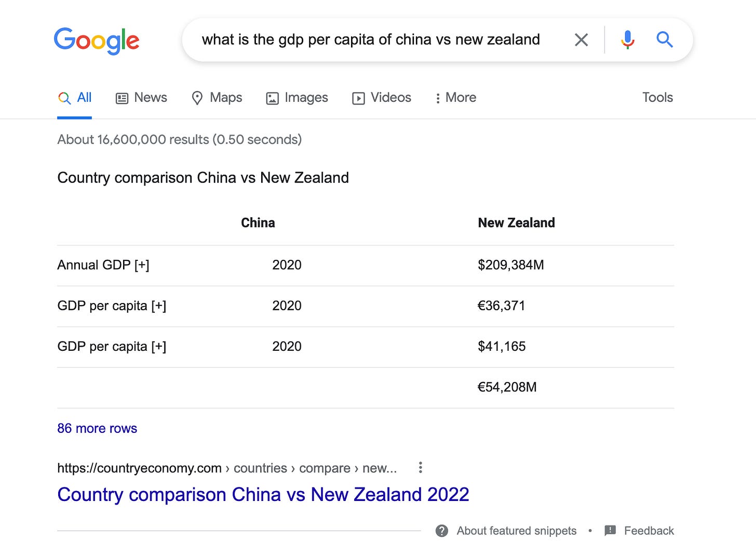Expand the GDP per capita row details

pyautogui.click(x=159, y=306)
